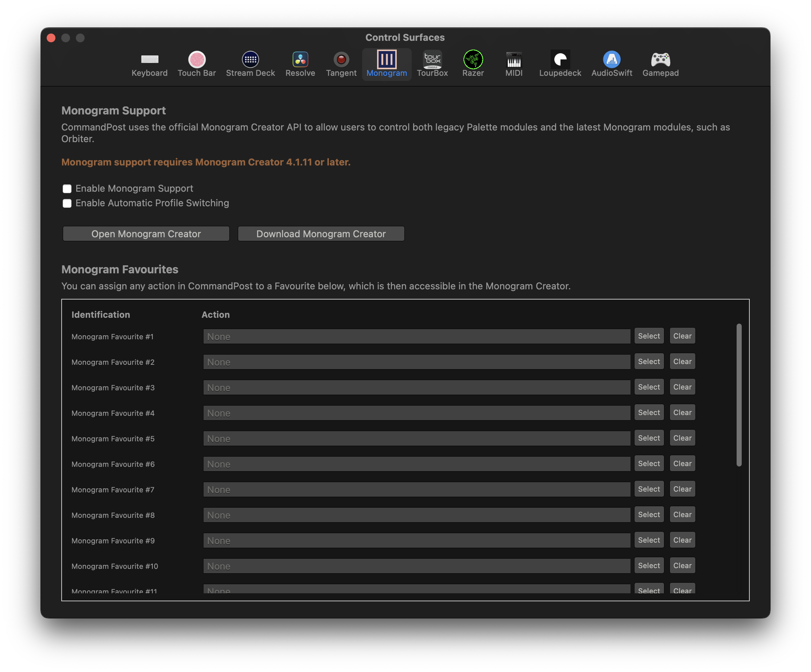Switch to the Gamepad panel

[660, 64]
